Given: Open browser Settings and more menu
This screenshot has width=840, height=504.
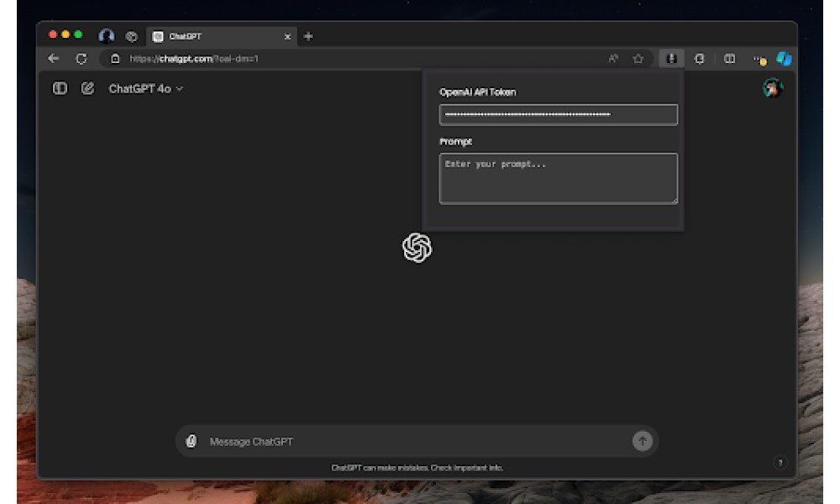Looking at the screenshot, I should coord(759,59).
